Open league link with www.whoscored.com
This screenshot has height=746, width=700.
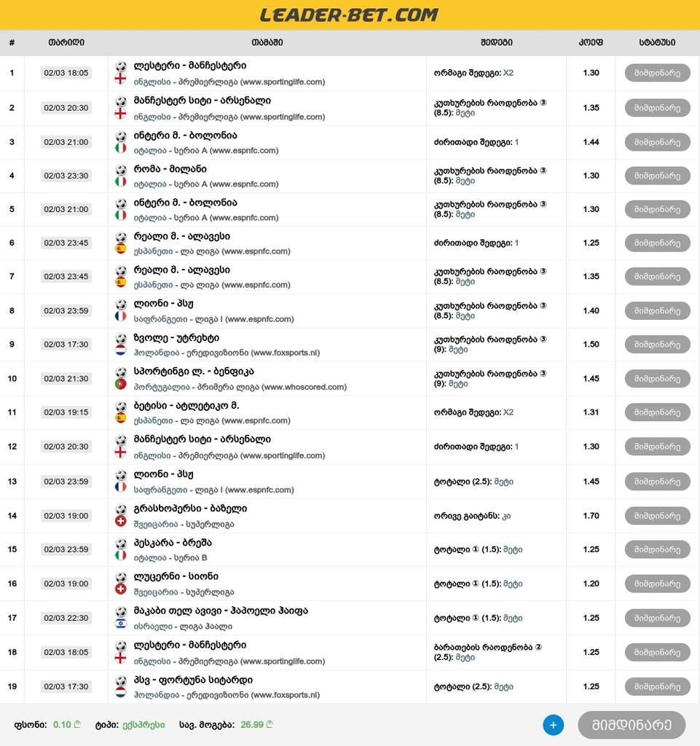(x=240, y=387)
